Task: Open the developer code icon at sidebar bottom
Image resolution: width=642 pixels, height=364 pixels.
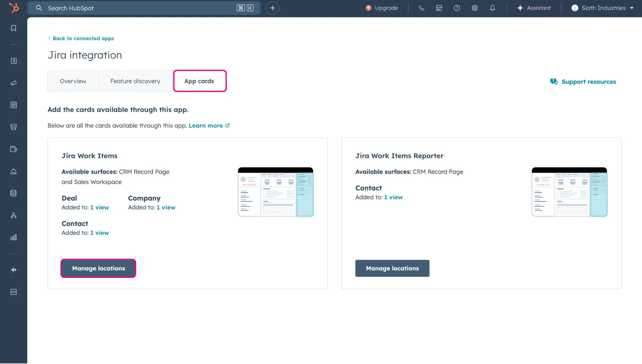Action: tap(14, 292)
